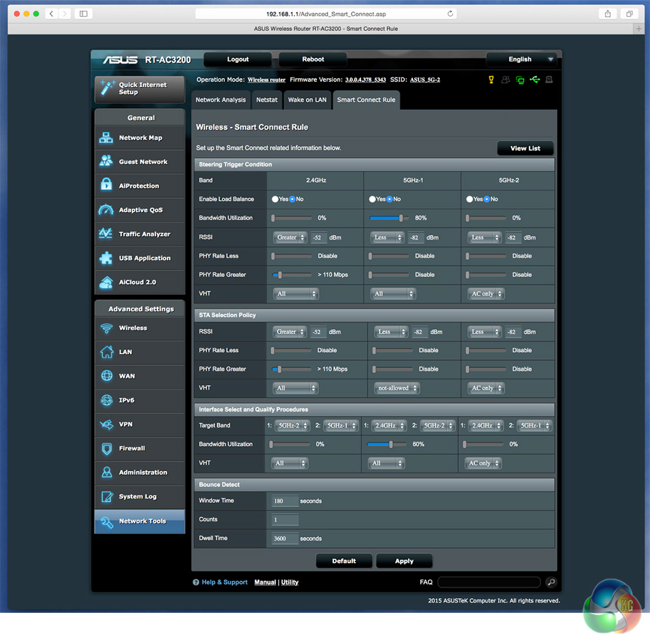Open the USB Application puzzle icon
This screenshot has width=650, height=644.
pyautogui.click(x=106, y=258)
